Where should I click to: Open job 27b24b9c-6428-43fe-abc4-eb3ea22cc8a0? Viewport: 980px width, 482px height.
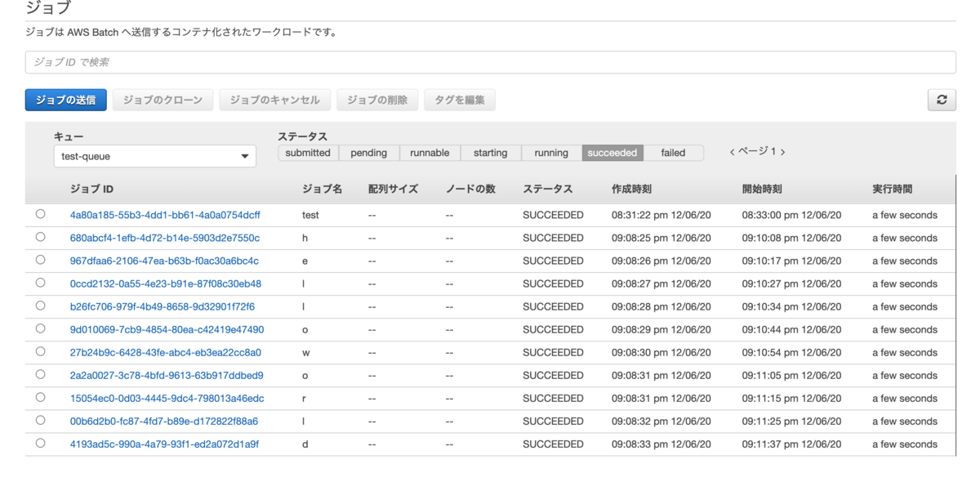(x=166, y=352)
